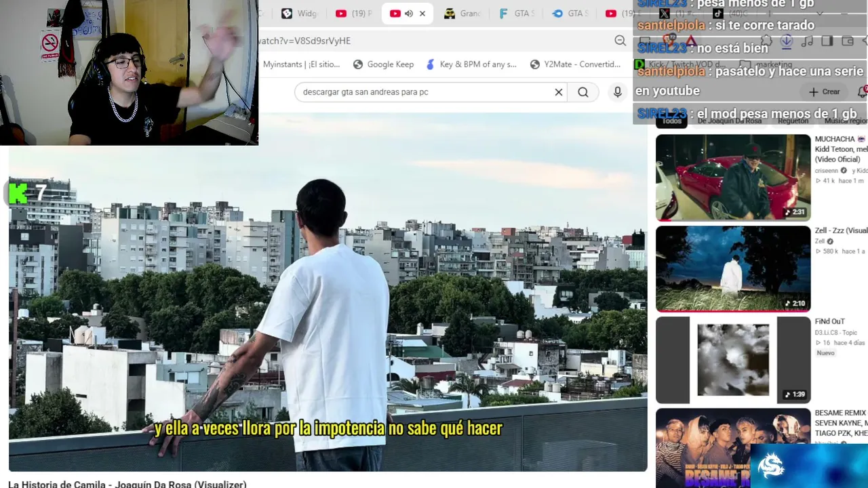Open the Google Keep bookmark
The height and width of the screenshot is (488, 868).
click(384, 64)
